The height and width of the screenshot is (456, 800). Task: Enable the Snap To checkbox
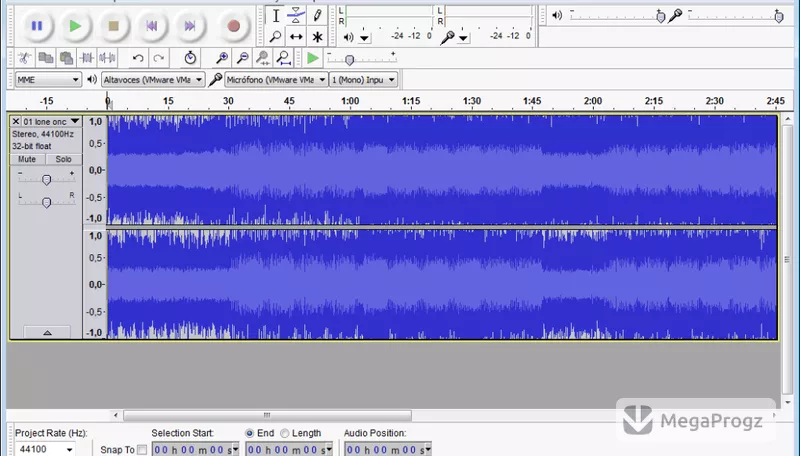tap(142, 450)
